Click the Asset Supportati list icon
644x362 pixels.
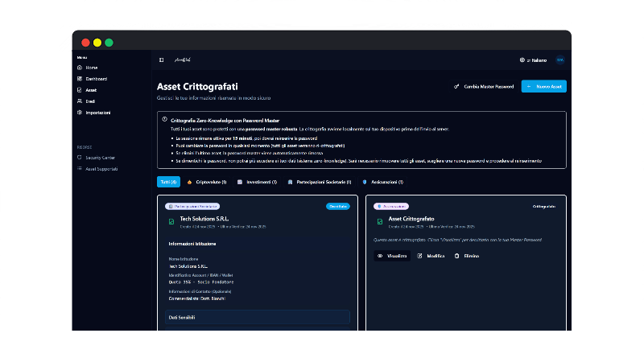80,169
